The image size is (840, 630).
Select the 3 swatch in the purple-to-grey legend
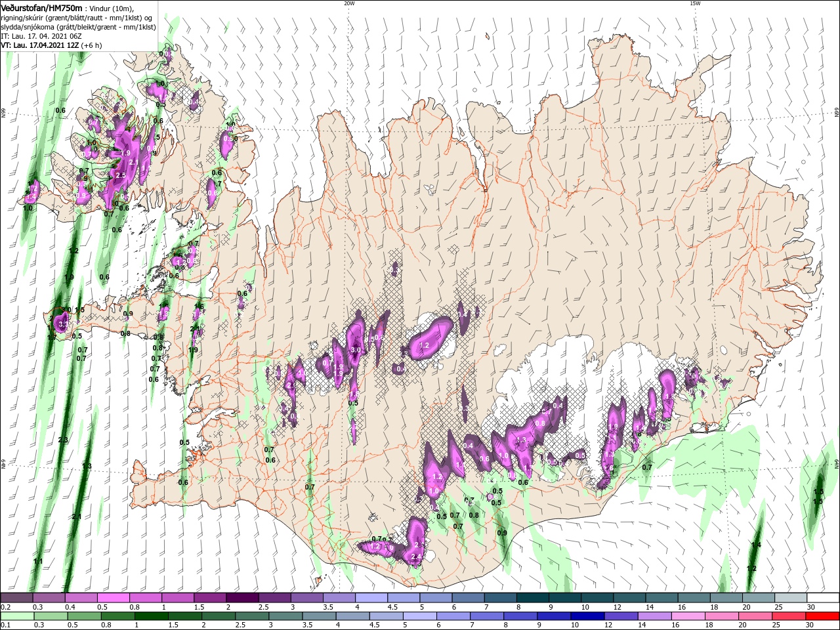pos(306,598)
